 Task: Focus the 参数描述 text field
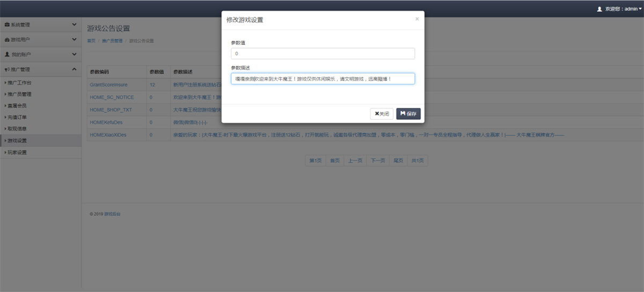click(323, 79)
